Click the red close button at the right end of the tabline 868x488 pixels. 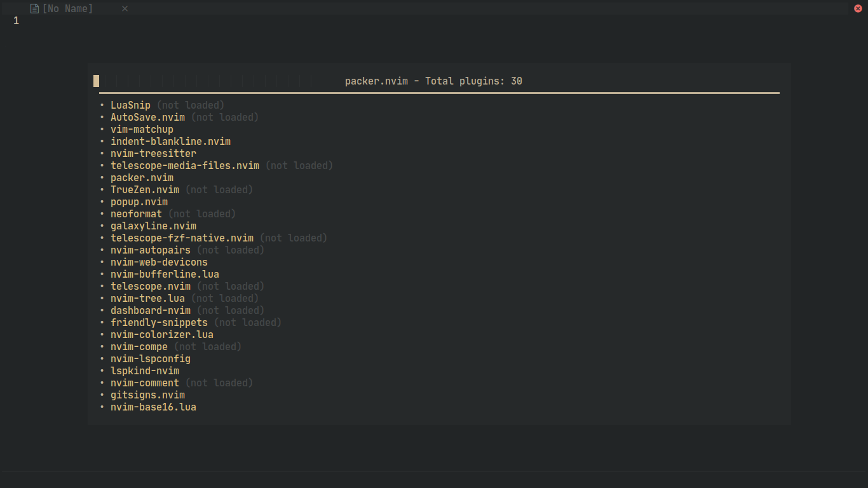tap(857, 8)
